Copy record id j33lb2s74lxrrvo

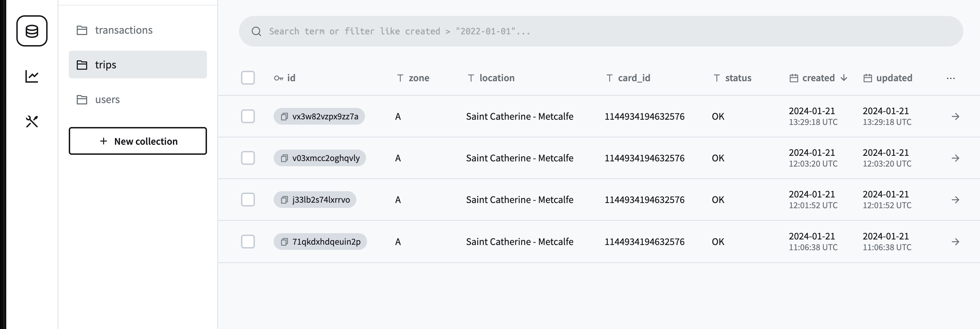click(284, 200)
